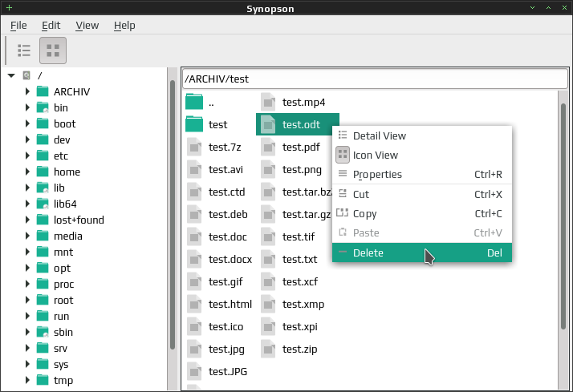Click the ARCHIV folder icon
Screen dimensions: 573x392
[x=43, y=91]
